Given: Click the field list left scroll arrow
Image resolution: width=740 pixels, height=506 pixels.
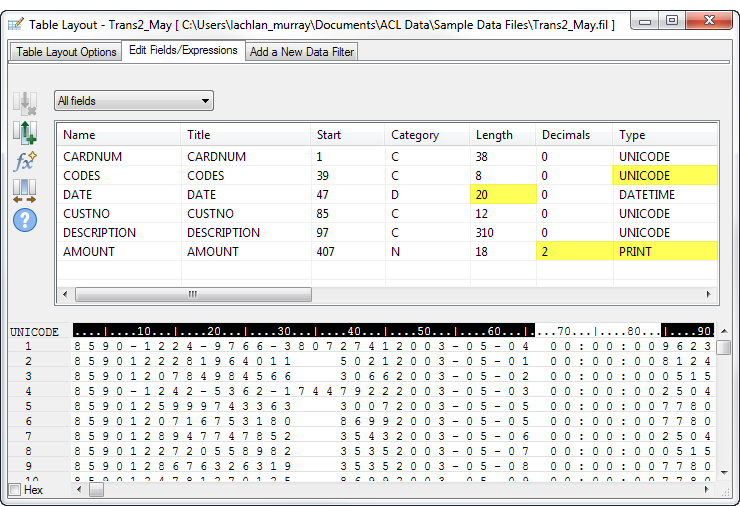Looking at the screenshot, I should click(x=65, y=295).
